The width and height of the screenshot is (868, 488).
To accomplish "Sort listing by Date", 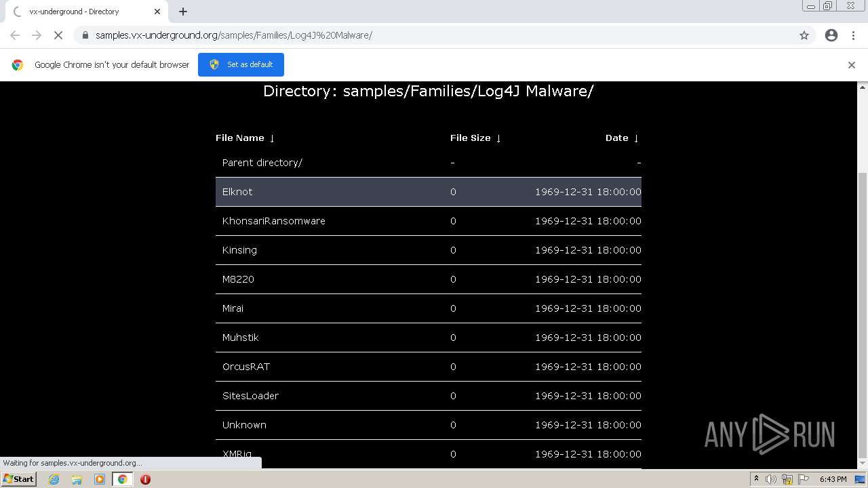I will [x=622, y=138].
